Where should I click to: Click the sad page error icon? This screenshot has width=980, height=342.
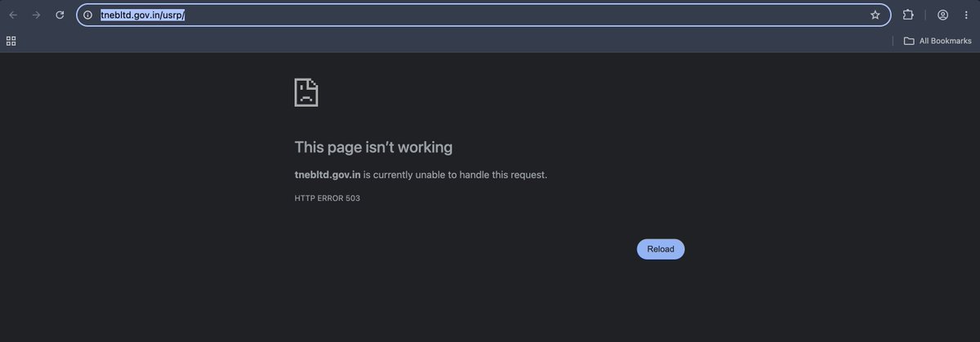pos(306,92)
